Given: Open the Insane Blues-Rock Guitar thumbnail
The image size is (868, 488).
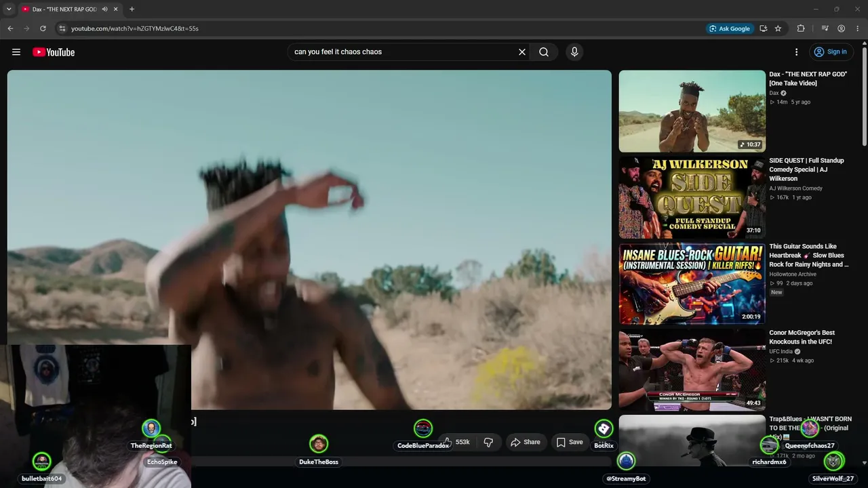Looking at the screenshot, I should coord(692,283).
